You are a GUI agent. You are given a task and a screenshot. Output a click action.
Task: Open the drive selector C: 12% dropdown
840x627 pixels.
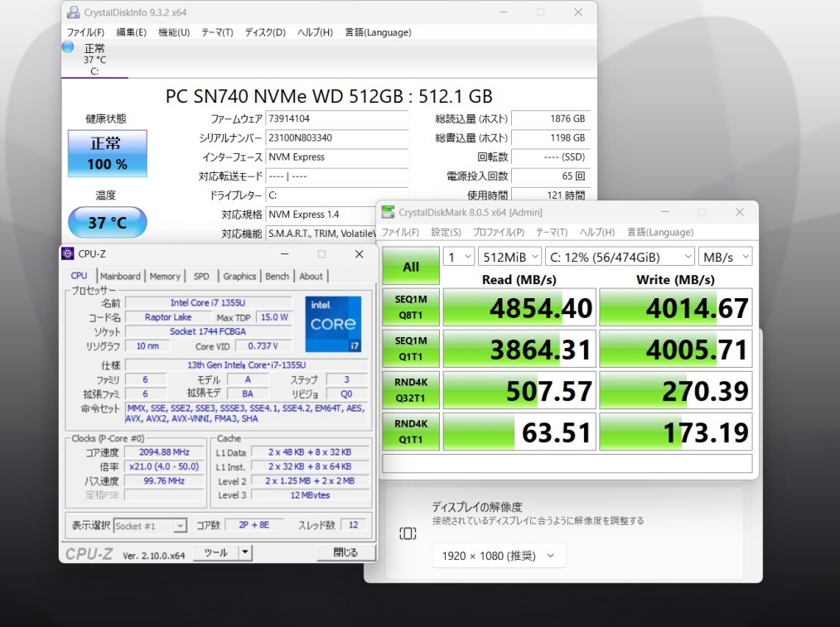click(x=620, y=257)
